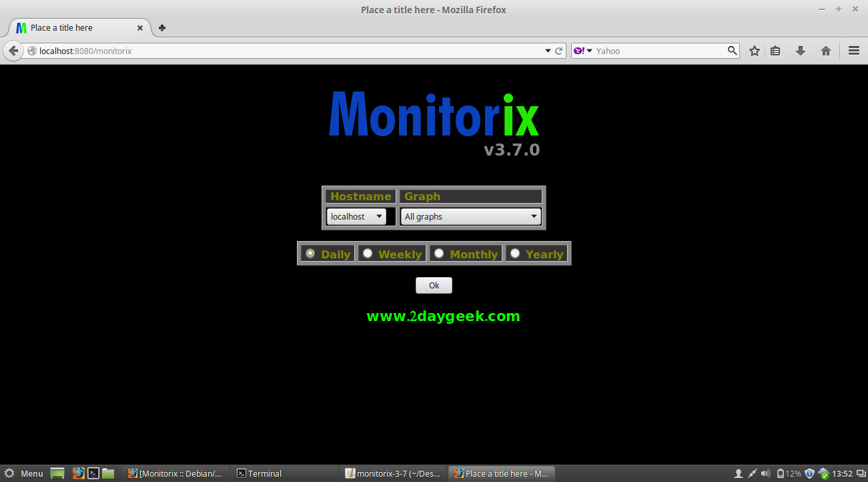Click the search magnifier icon

732,51
